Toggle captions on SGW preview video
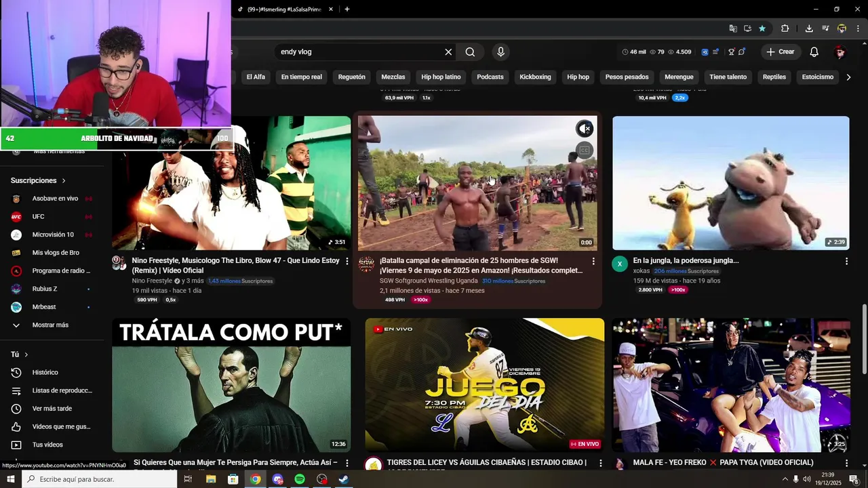The width and height of the screenshot is (868, 488). pyautogui.click(x=585, y=150)
